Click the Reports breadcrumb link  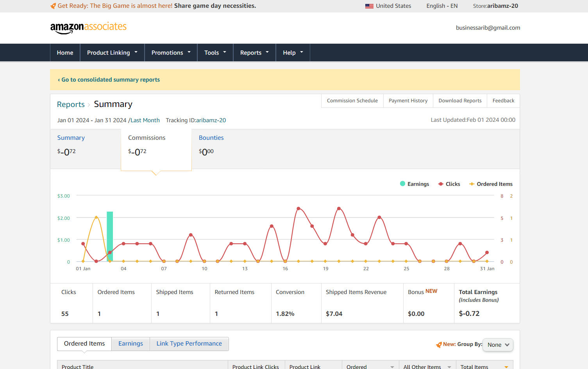pos(71,104)
